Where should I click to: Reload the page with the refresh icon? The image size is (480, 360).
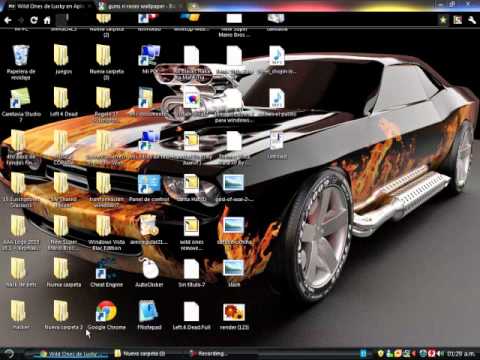coord(34,20)
